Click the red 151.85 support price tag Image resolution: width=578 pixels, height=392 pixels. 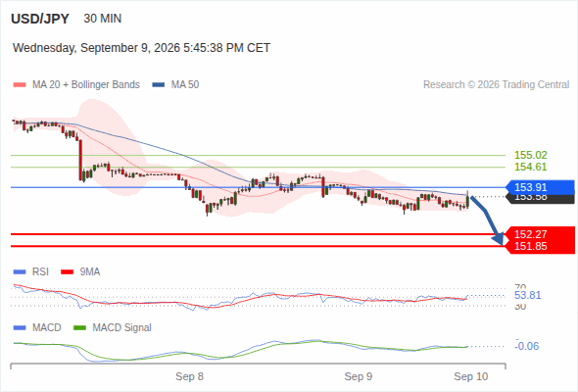click(541, 246)
